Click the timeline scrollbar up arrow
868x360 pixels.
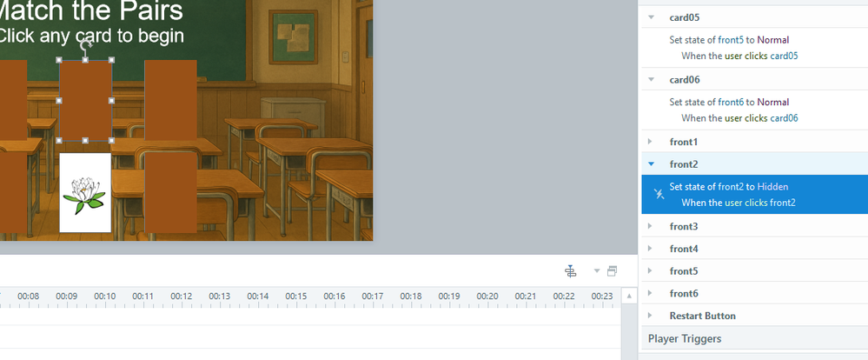coord(629,297)
